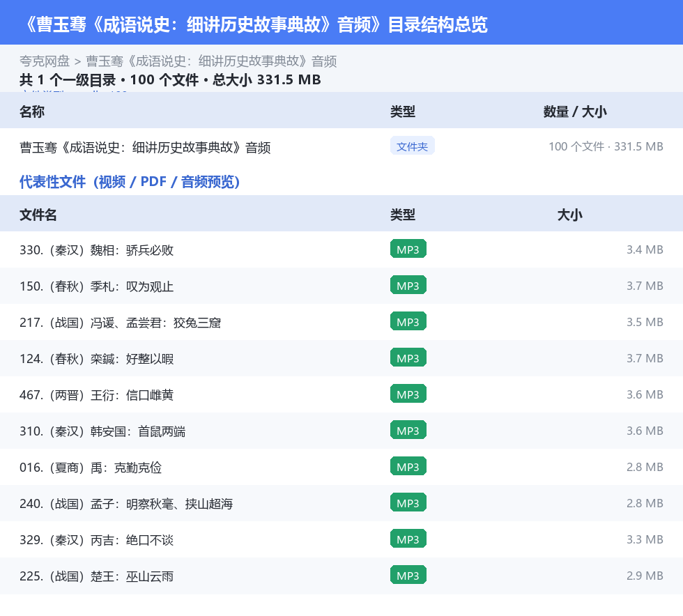Select file 217.（战国）冯谖、孟尝君：狡兔三窟
This screenshot has height=616, width=683.
click(x=120, y=323)
